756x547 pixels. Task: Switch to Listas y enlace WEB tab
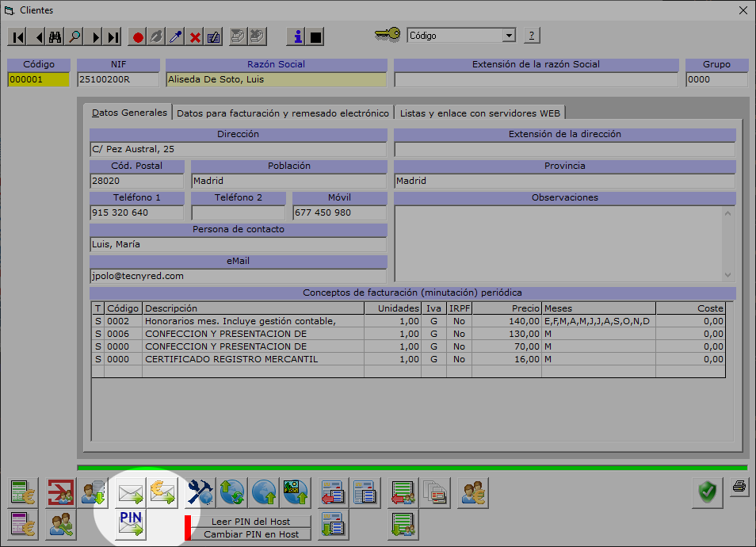(x=480, y=113)
